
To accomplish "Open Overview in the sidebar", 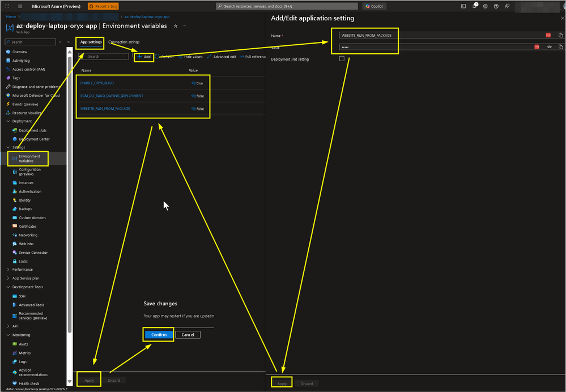I will click(19, 52).
